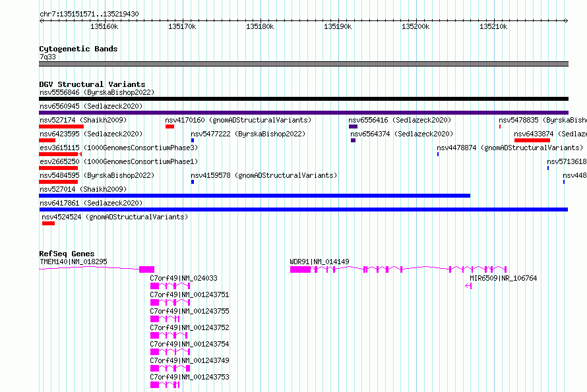The height and width of the screenshot is (392, 587).
Task: Open the nsv5713618 variant label
Action: [x=567, y=161]
